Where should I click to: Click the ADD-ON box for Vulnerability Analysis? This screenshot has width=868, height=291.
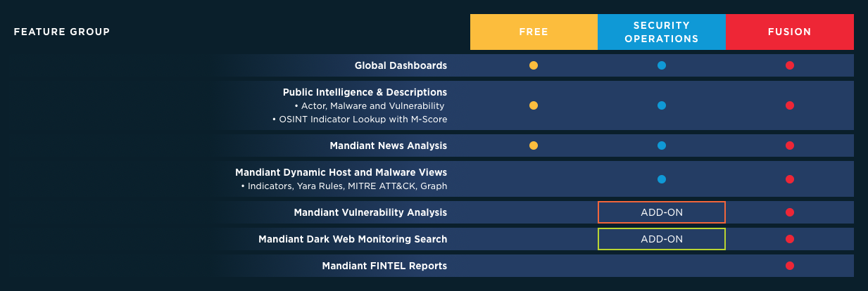point(662,212)
